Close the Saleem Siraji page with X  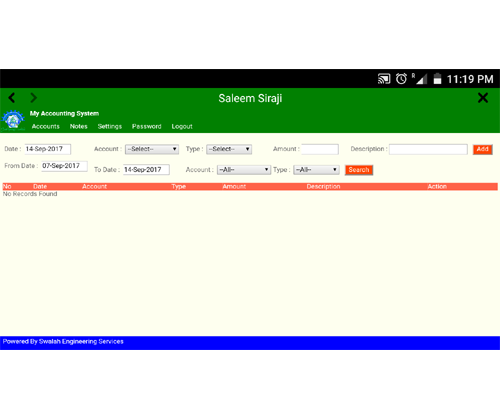coord(483,98)
